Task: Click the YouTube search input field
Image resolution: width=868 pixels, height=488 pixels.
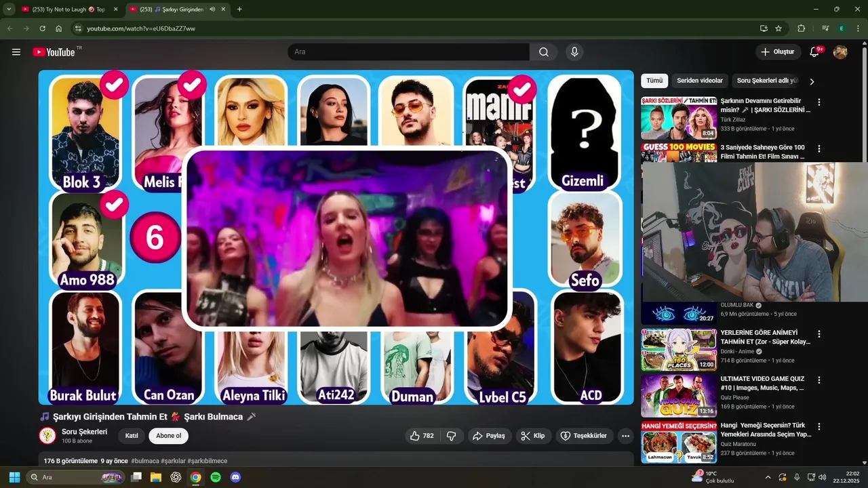Action: pyautogui.click(x=408, y=52)
